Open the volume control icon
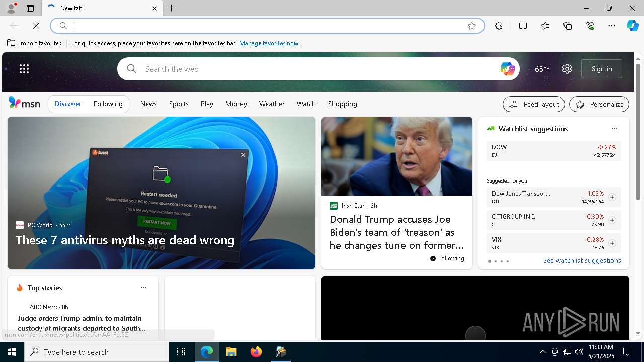The image size is (644, 362). pyautogui.click(x=579, y=352)
